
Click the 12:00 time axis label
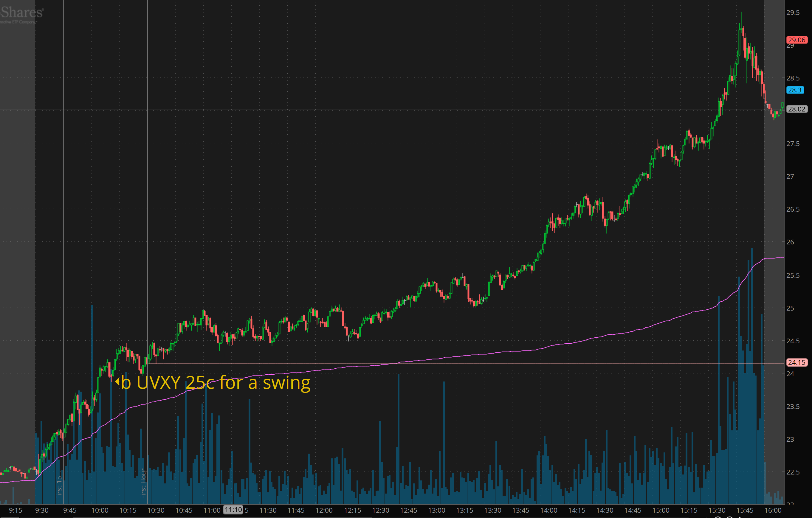click(324, 510)
